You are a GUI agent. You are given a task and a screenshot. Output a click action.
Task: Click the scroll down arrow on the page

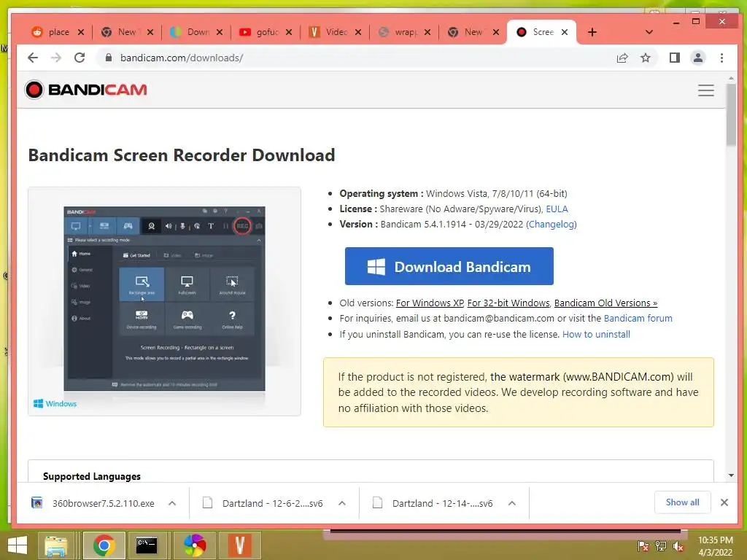click(x=731, y=475)
